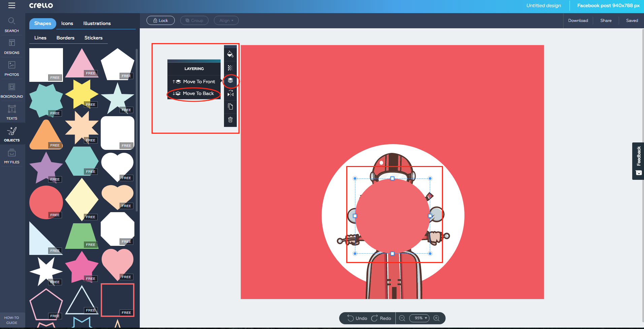644x329 pixels.
Task: Open the How-To Guide
Action: coord(12,320)
